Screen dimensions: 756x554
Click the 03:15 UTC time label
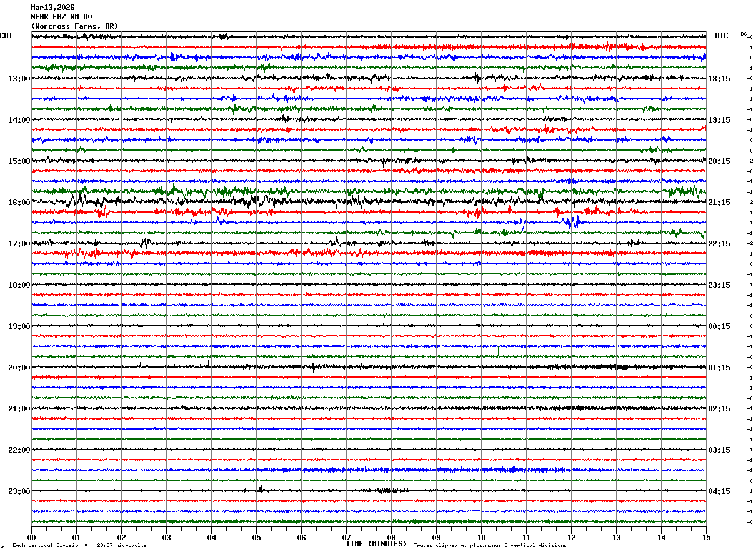(x=719, y=450)
